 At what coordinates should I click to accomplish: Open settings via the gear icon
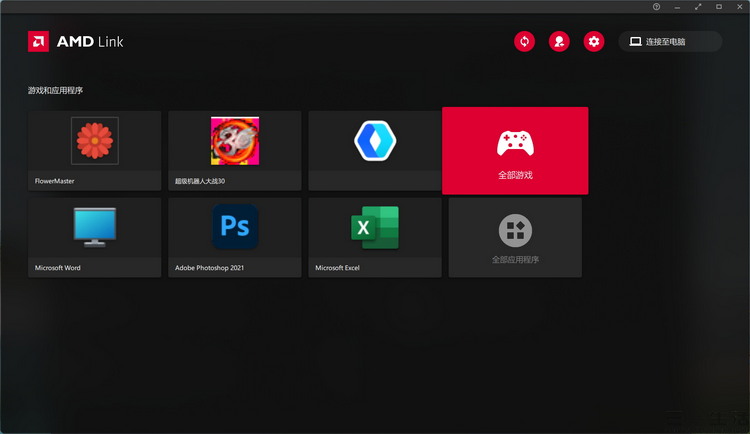coord(594,41)
